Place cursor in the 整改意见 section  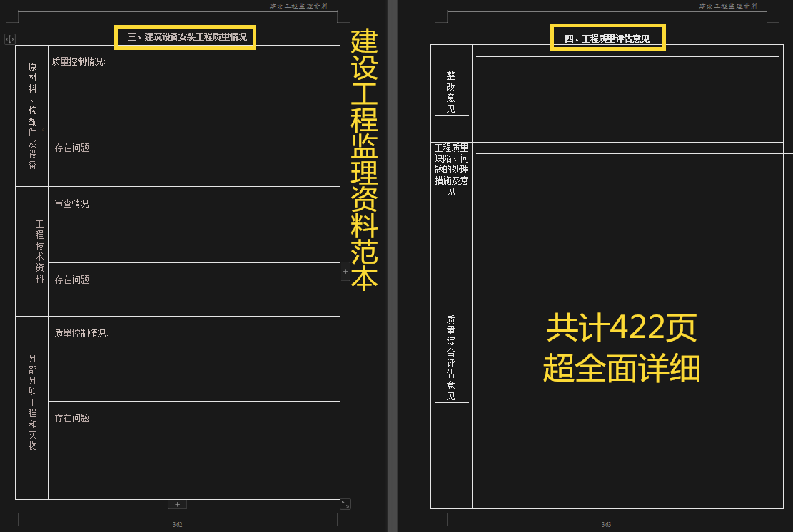[628, 93]
